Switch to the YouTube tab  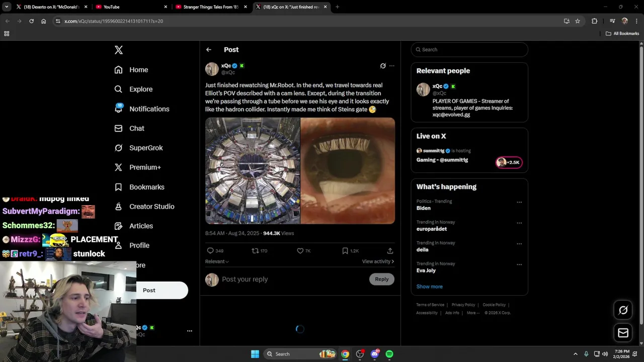131,7
